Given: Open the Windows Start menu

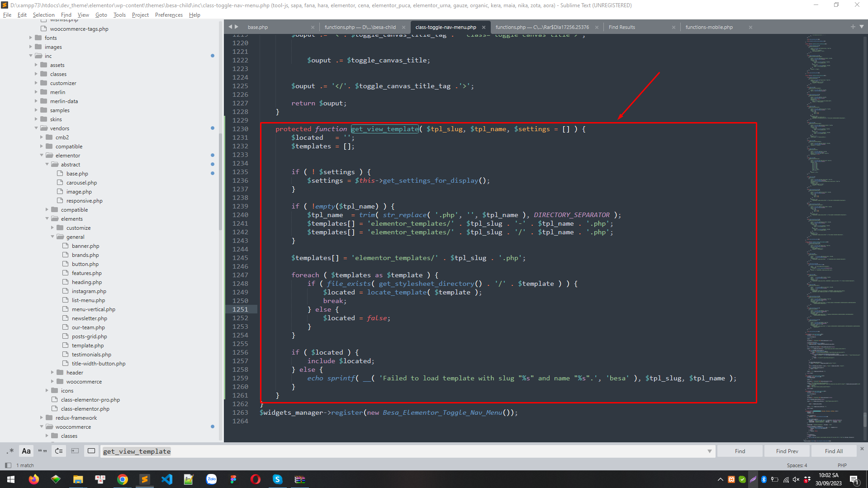Looking at the screenshot, I should tap(11, 479).
